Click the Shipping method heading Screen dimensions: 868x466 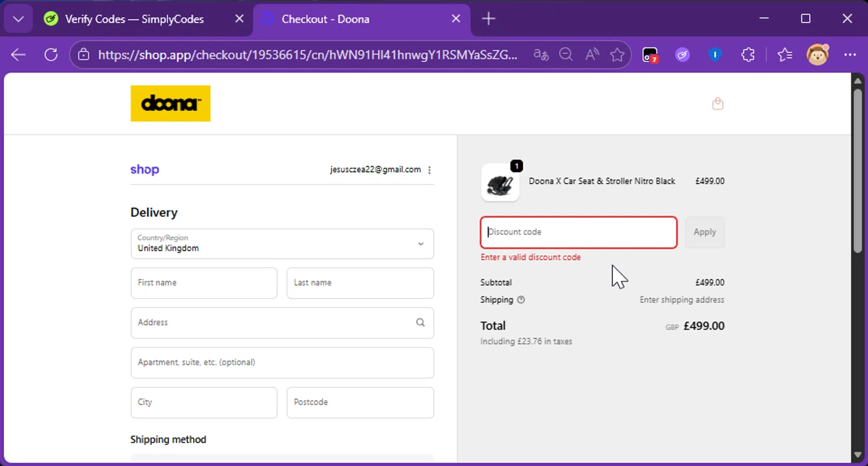[x=168, y=439]
